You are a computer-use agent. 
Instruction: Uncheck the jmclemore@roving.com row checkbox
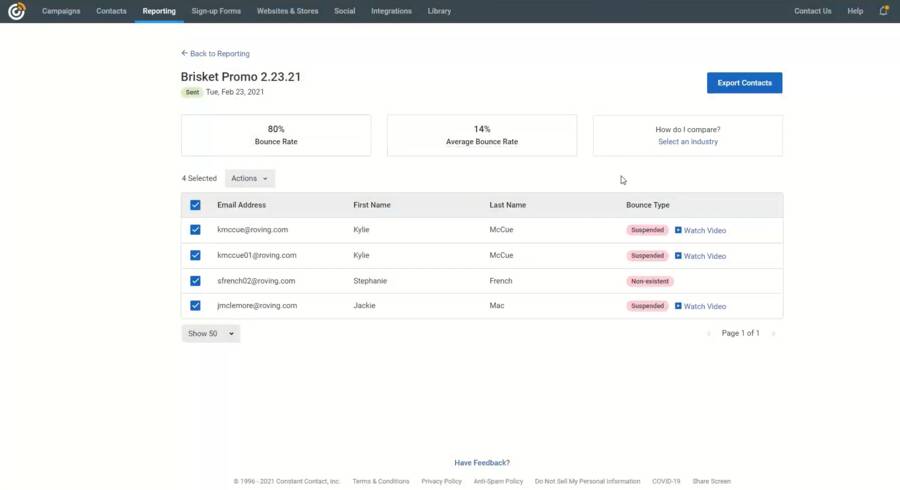195,306
